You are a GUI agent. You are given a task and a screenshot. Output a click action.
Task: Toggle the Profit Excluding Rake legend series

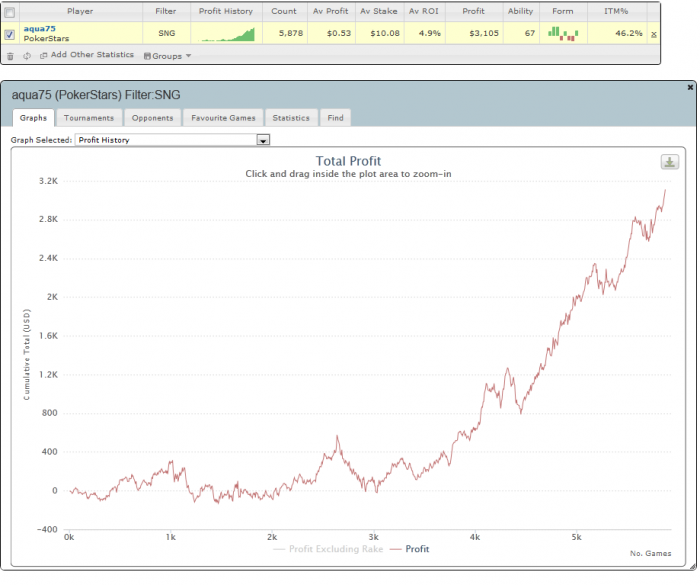point(328,549)
